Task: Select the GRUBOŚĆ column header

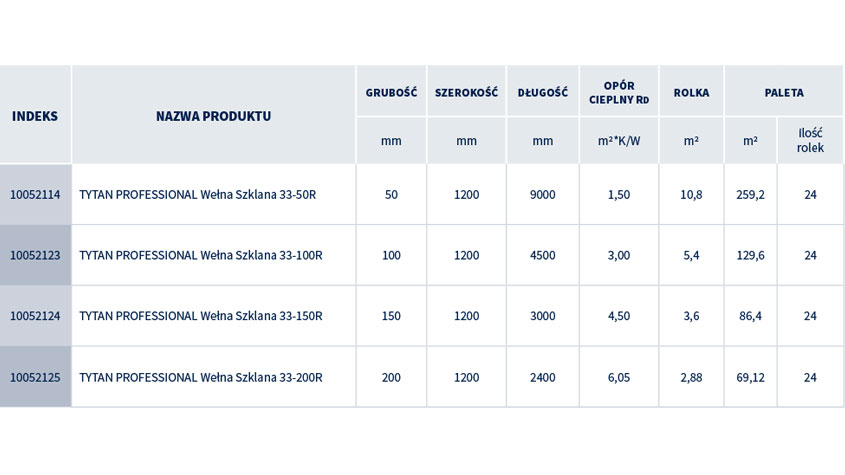Action: pyautogui.click(x=391, y=93)
